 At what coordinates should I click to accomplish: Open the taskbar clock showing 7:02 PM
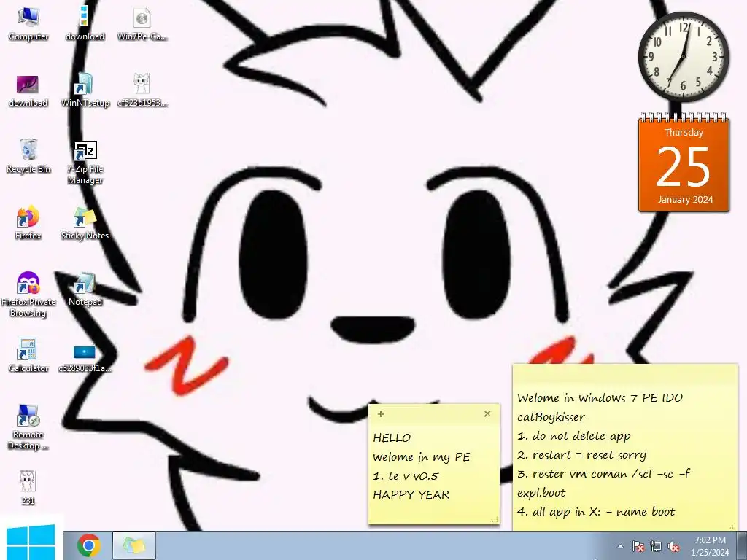click(710, 546)
